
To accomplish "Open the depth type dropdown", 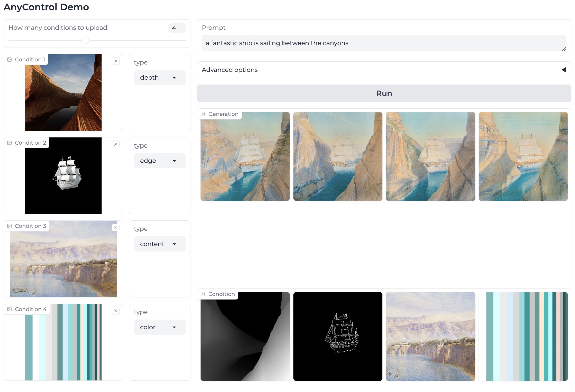I will [x=160, y=78].
